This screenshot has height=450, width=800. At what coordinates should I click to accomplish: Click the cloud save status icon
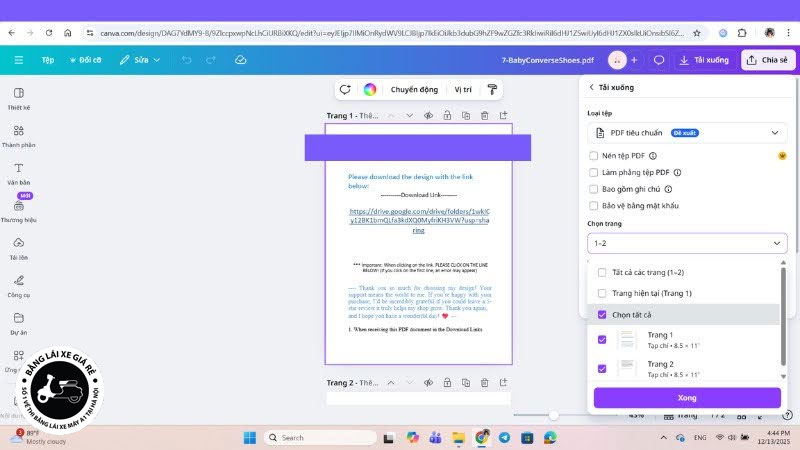point(241,60)
